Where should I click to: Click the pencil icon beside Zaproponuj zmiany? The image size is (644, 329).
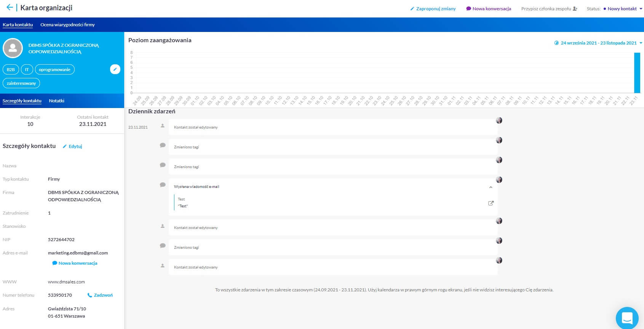(x=412, y=9)
